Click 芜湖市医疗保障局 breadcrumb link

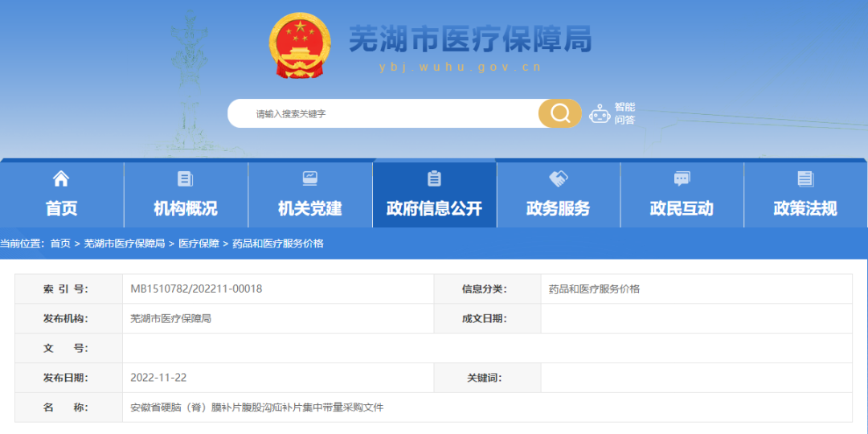click(x=124, y=244)
